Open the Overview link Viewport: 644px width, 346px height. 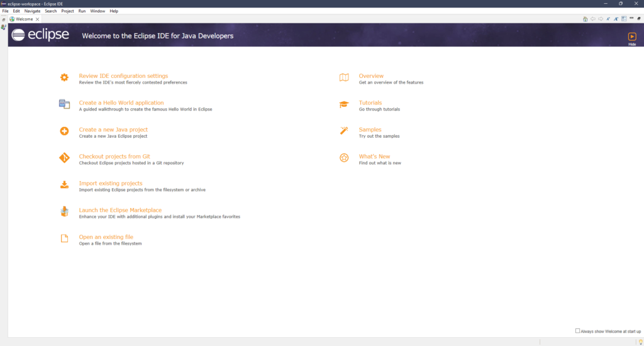[x=371, y=76]
